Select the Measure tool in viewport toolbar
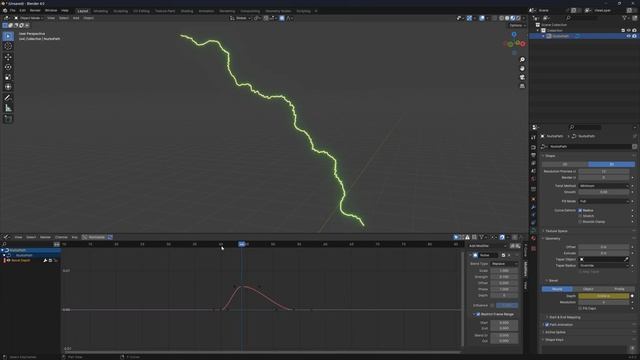This screenshot has height=360, width=640. click(8, 108)
